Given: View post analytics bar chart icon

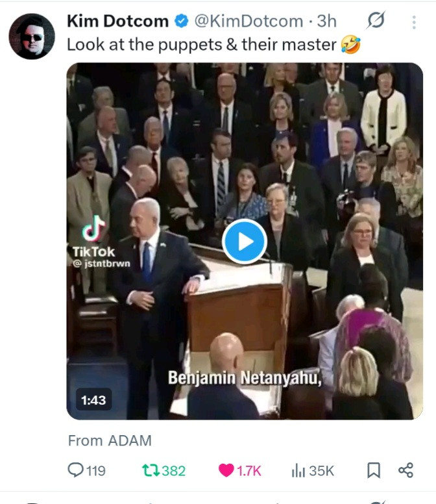Looking at the screenshot, I should [298, 470].
